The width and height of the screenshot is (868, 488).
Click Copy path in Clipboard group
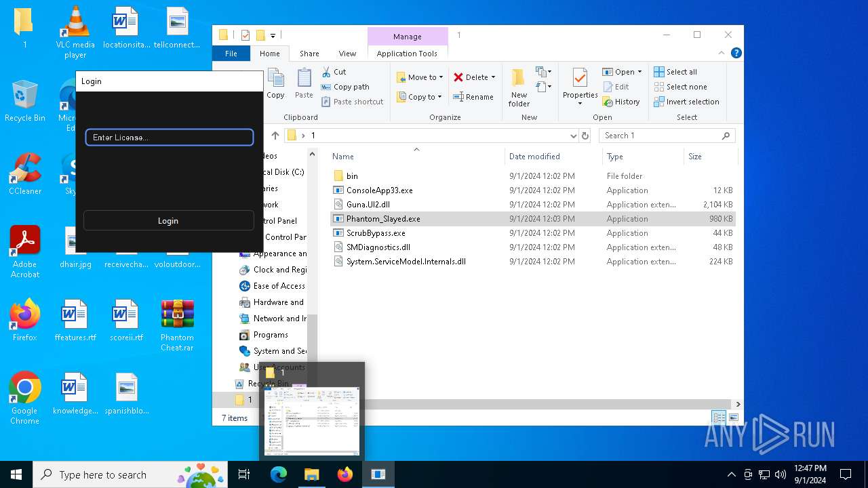(x=345, y=87)
